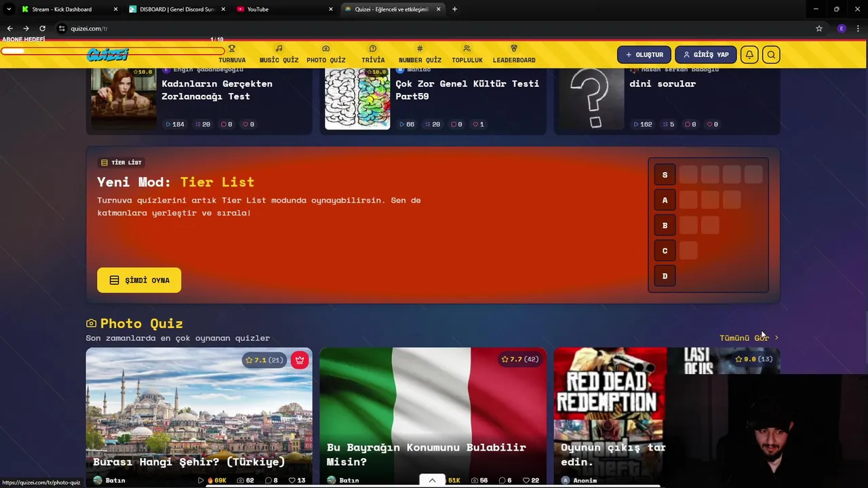Click play count 162 on dini sorular

(642, 124)
